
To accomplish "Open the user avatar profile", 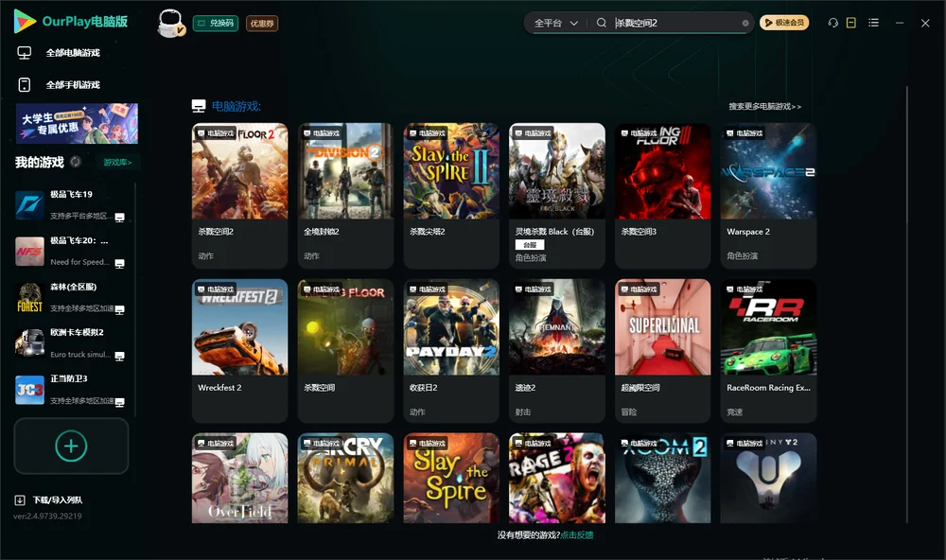I will tap(170, 23).
